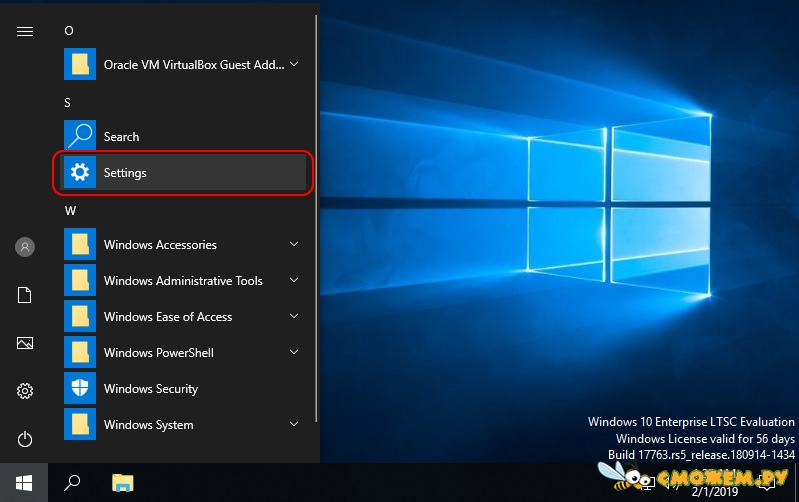This screenshot has height=502, width=799.
Task: Open Pictures from the sidebar icon
Action: click(x=24, y=343)
